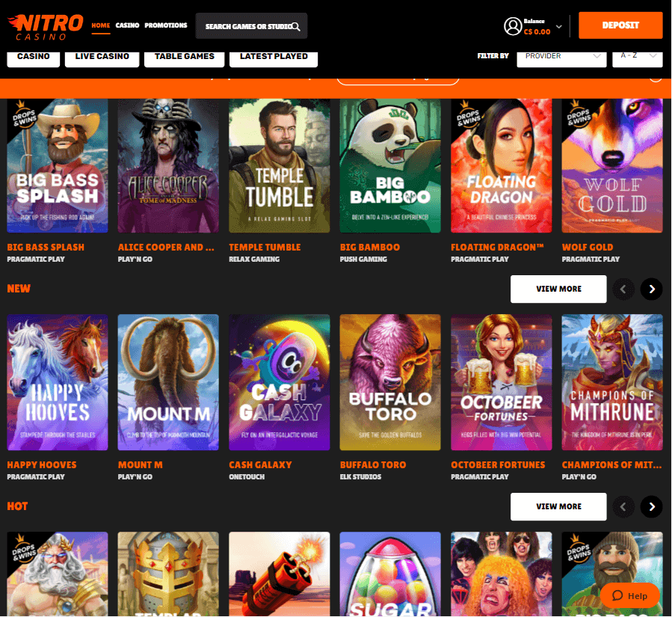
Task: Open the Buffalo Toro game thumbnail
Action: point(390,382)
